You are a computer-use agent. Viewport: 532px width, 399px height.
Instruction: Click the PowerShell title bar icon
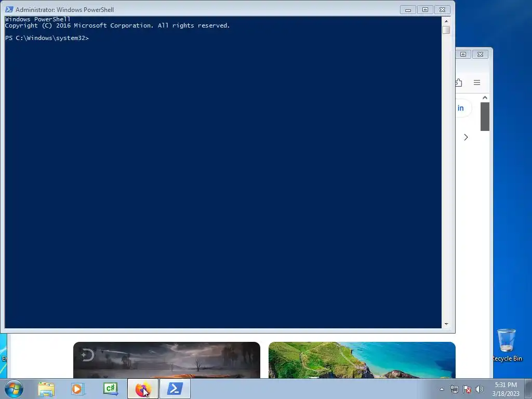pyautogui.click(x=9, y=9)
